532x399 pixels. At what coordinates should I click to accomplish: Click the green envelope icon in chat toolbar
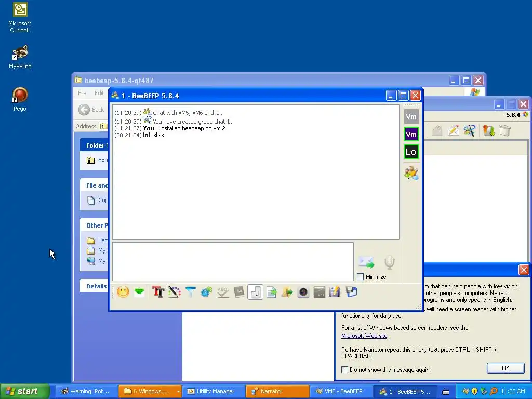pyautogui.click(x=139, y=292)
